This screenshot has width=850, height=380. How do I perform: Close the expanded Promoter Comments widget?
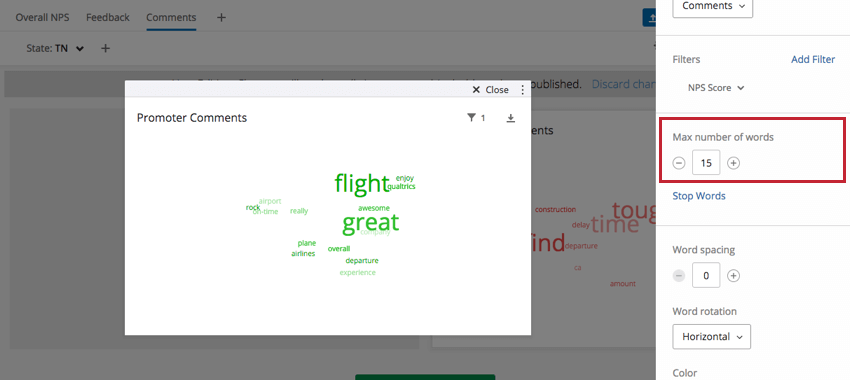pos(491,89)
